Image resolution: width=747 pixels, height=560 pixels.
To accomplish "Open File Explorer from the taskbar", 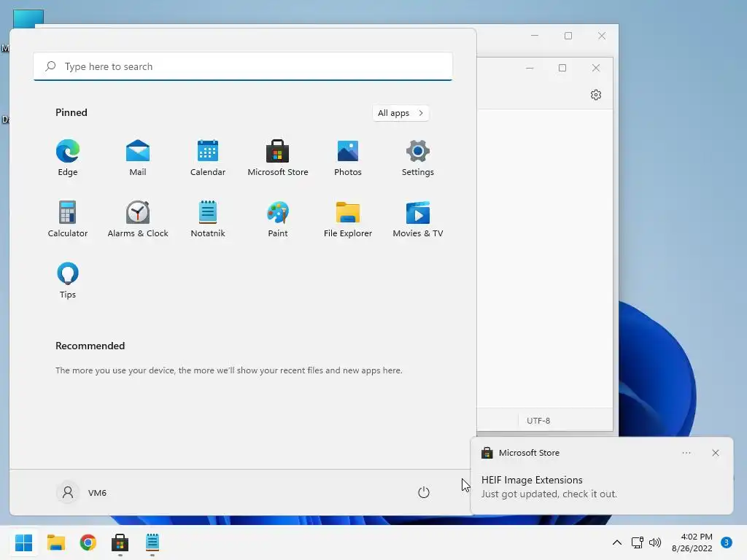I will pos(55,542).
